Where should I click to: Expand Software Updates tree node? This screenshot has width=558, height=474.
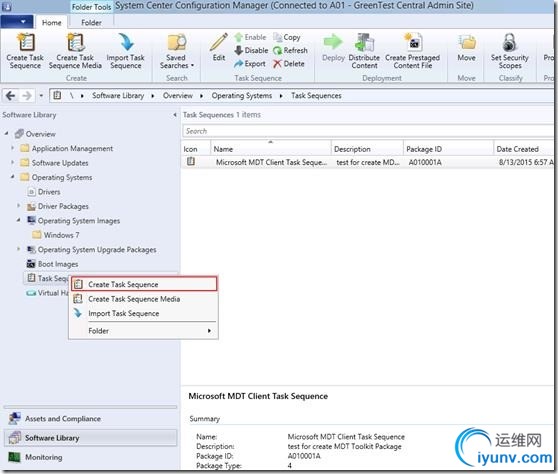click(x=13, y=162)
